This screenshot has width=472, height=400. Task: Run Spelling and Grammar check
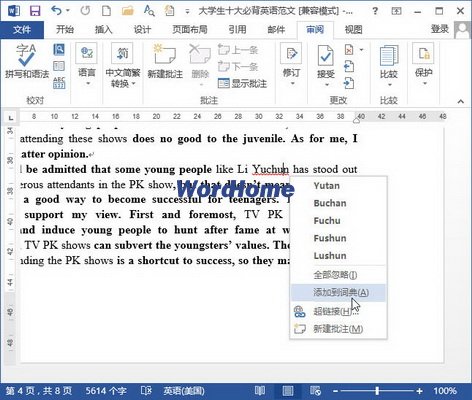tap(26, 61)
